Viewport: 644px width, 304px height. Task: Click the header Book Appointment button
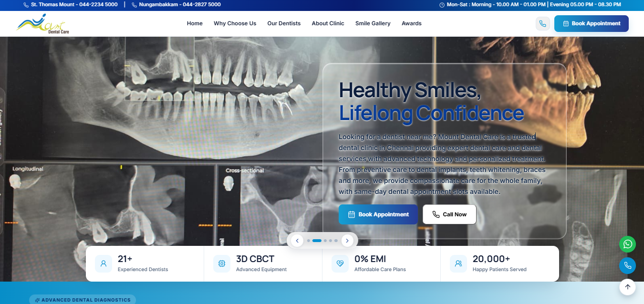point(592,23)
